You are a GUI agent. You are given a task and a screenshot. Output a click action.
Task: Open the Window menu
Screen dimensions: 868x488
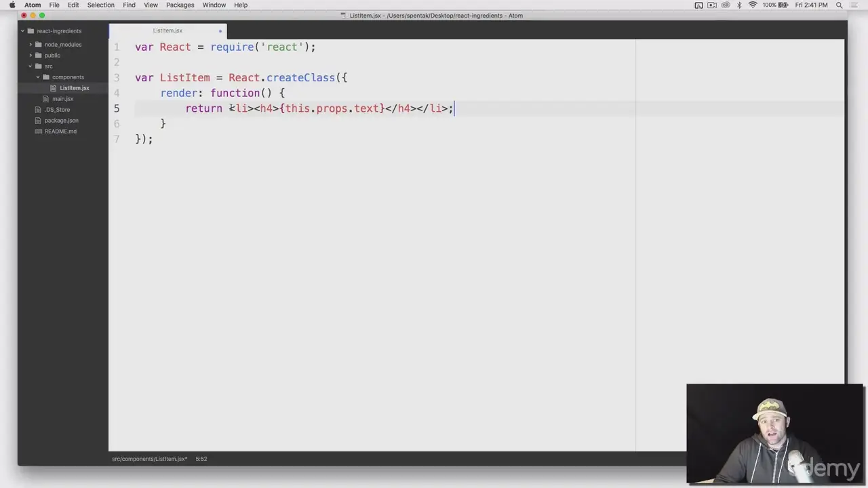214,5
